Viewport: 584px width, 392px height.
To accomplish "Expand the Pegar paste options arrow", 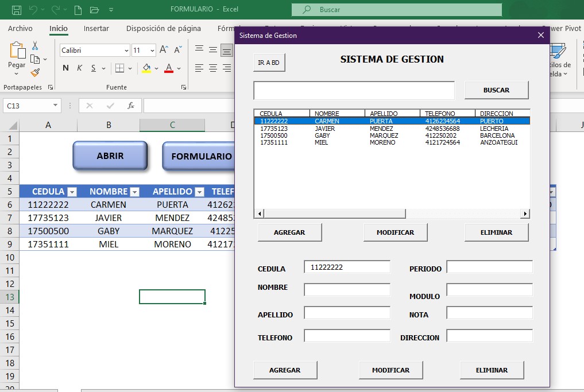I will point(17,73).
